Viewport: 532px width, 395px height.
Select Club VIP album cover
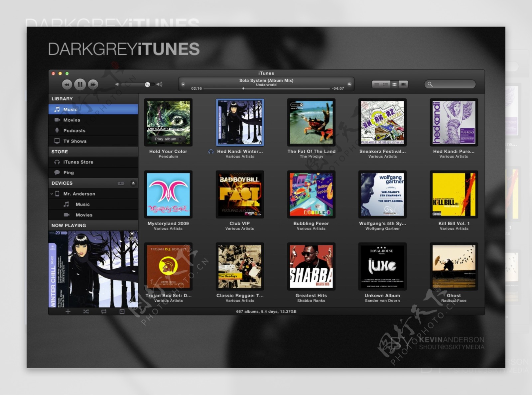(240, 195)
